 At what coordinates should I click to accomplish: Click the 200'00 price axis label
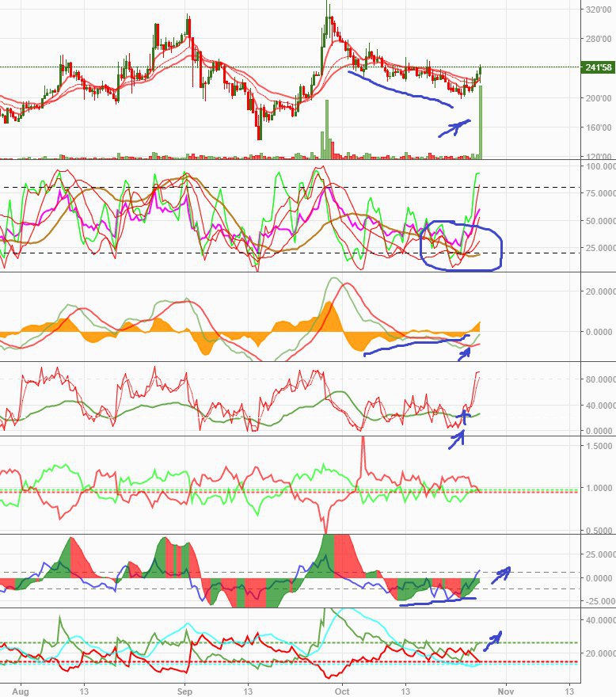(x=599, y=98)
